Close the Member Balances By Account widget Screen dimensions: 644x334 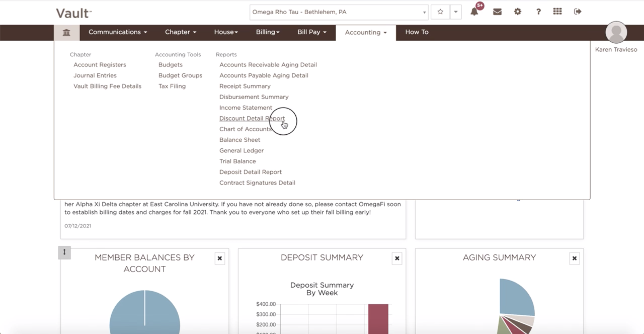[x=220, y=258]
